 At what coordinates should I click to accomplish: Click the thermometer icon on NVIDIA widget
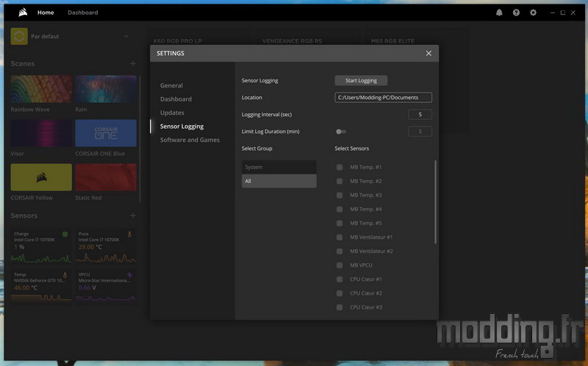click(65, 276)
